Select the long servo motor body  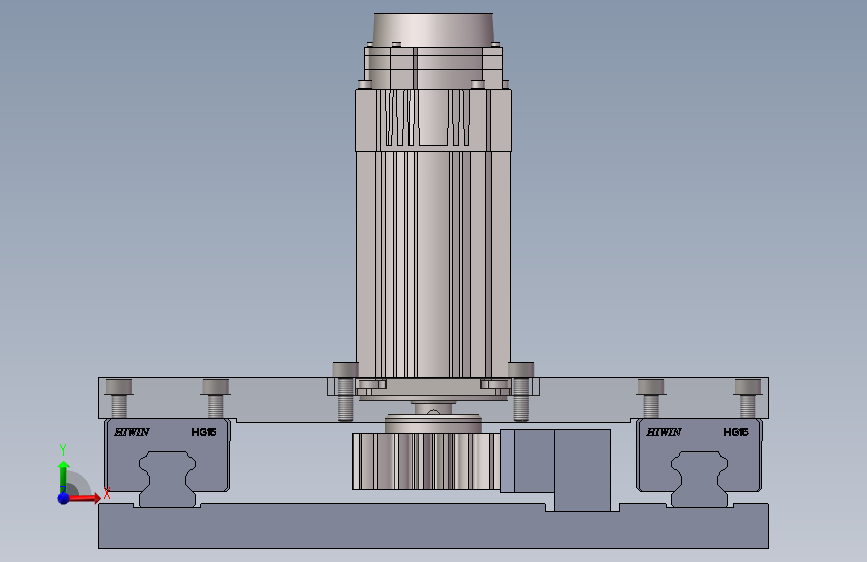click(433, 263)
